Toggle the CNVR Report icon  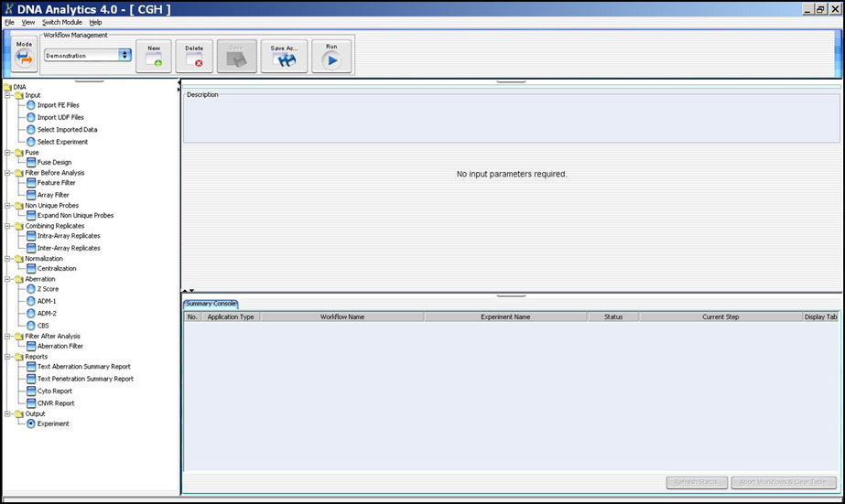click(31, 403)
